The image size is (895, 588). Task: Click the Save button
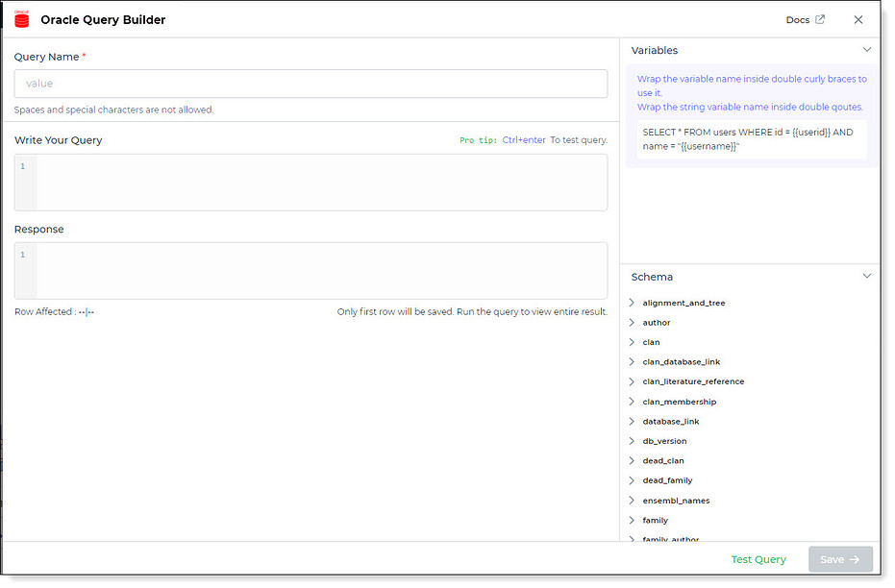point(840,559)
